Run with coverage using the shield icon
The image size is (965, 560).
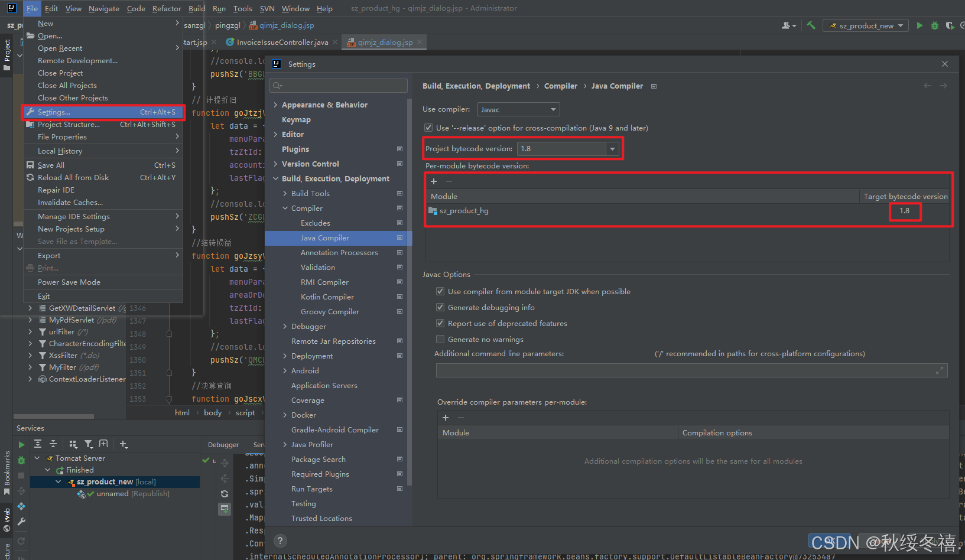[950, 25]
